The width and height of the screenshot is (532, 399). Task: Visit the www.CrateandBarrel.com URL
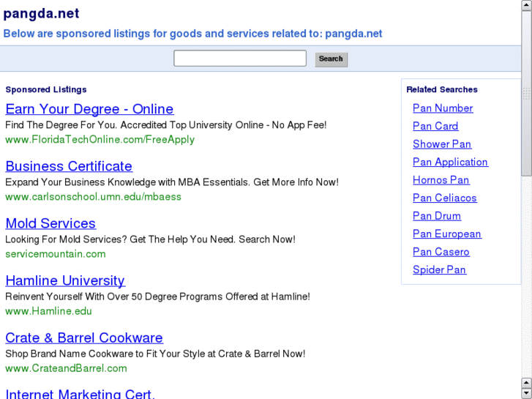[66, 368]
